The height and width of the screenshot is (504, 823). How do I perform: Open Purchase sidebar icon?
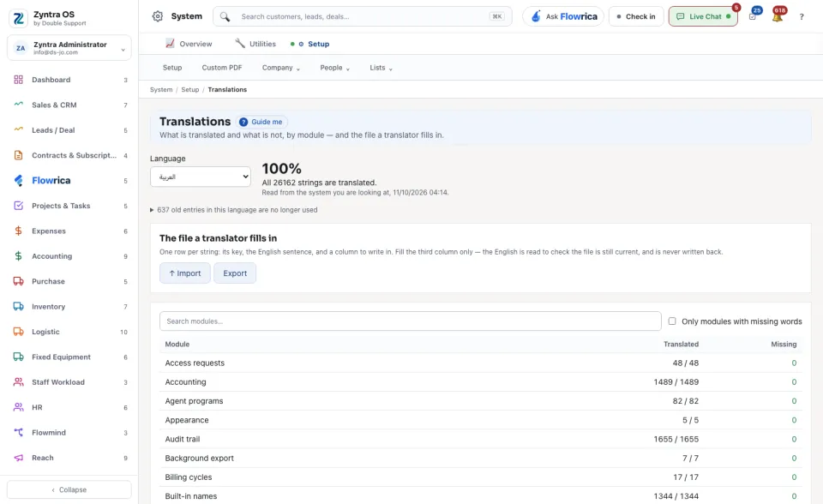(x=18, y=281)
